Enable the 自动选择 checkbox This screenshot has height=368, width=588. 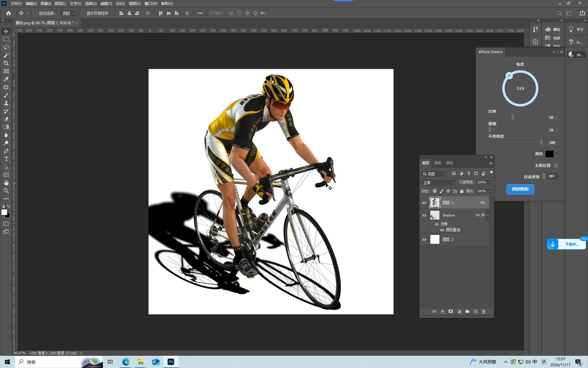(x=35, y=13)
